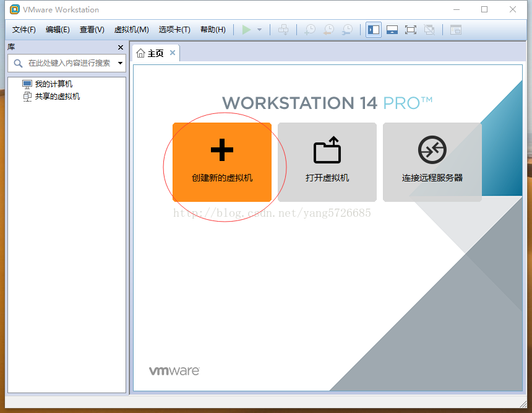
Task: Click the 创建新的虚拟机 tile
Action: (222, 162)
